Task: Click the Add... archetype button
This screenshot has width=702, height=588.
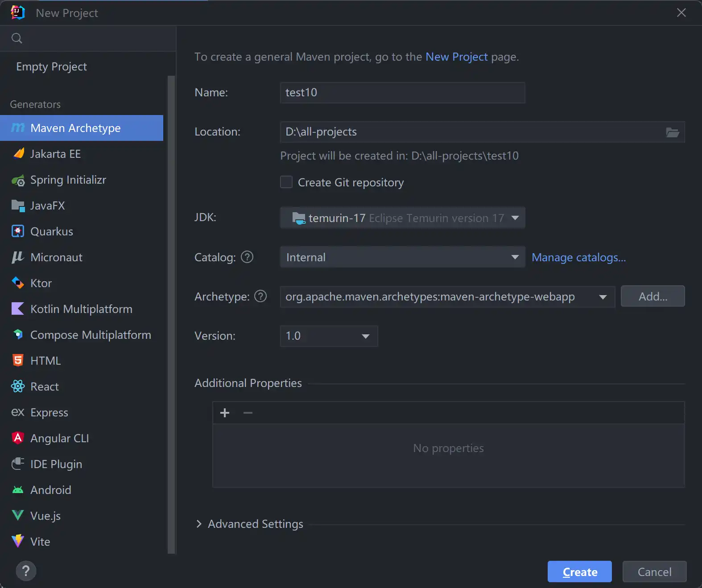Action: click(x=652, y=296)
